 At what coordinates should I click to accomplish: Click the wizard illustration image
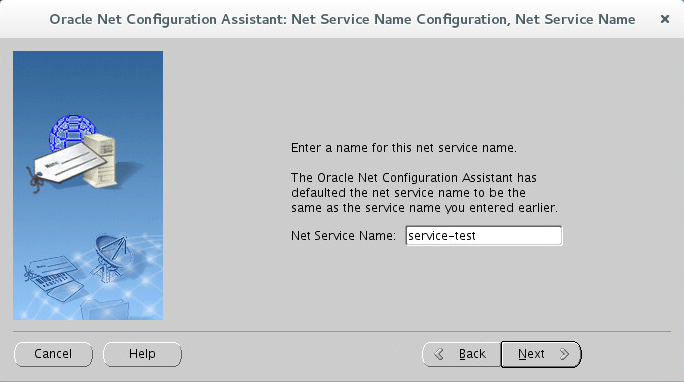pos(88,186)
